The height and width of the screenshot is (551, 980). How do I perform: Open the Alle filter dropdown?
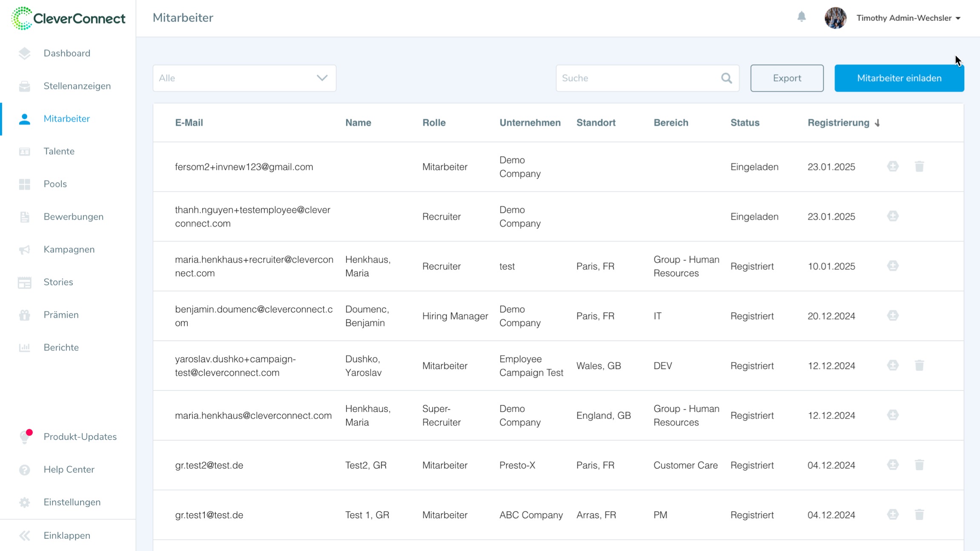point(244,78)
